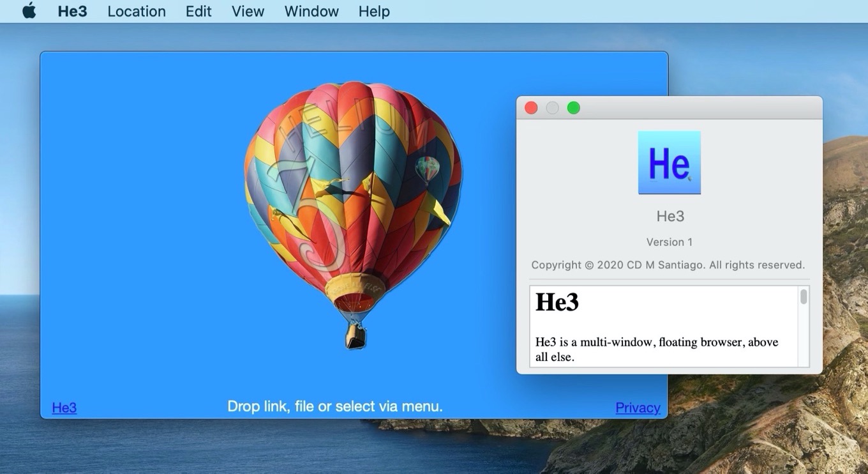Open the Apple menu
Screen dimensions: 868x474
(29, 11)
